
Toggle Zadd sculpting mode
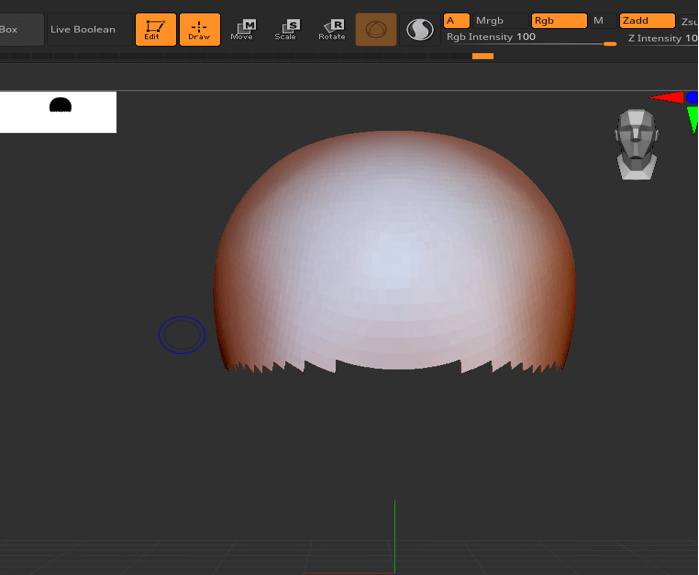point(646,21)
